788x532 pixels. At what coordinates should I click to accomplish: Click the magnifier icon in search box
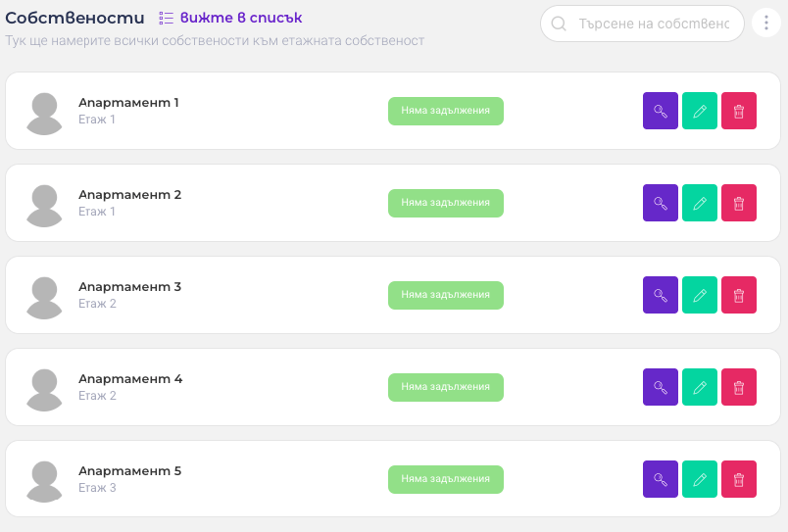point(560,24)
